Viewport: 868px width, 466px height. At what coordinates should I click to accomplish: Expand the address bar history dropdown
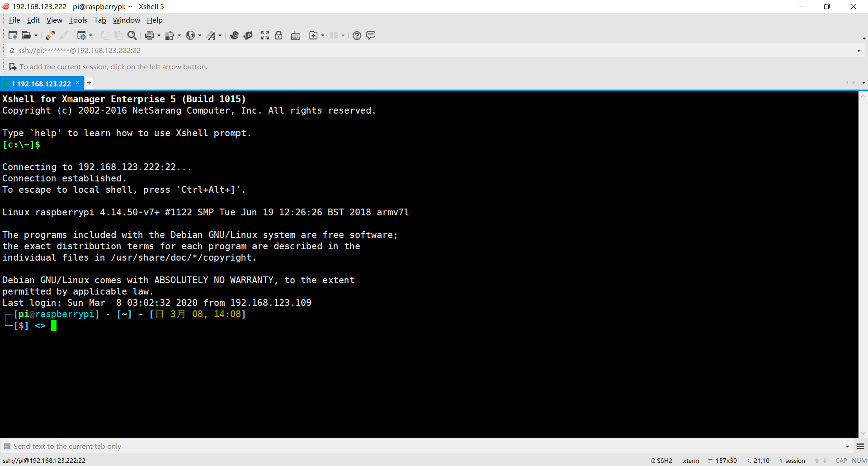859,50
